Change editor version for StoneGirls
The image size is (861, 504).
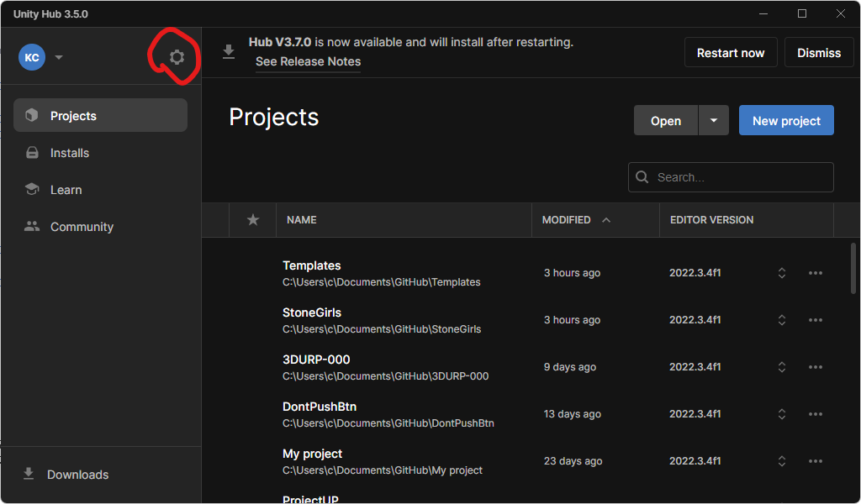pos(781,320)
